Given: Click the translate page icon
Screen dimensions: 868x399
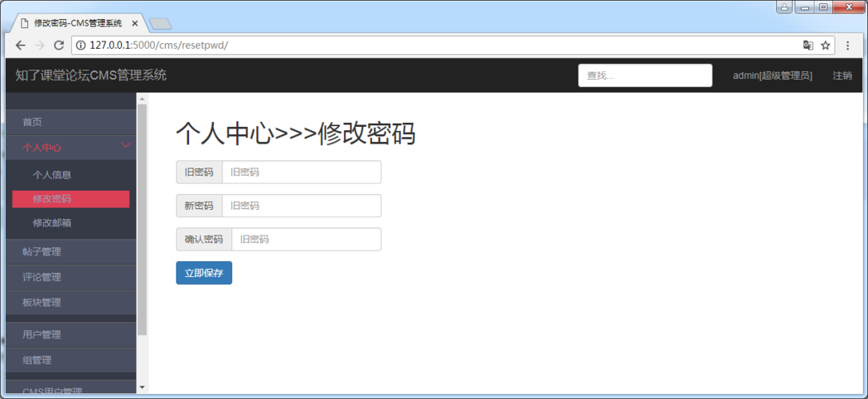Looking at the screenshot, I should click(808, 45).
